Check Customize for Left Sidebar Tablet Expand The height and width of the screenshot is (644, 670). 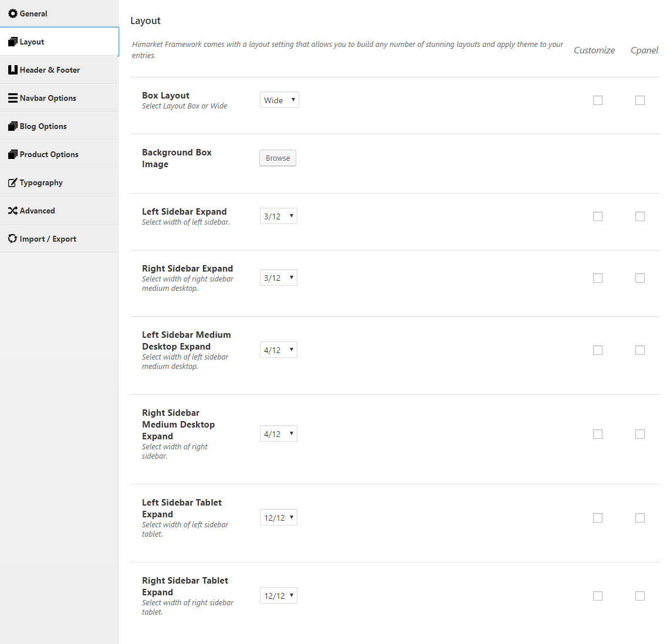tap(598, 518)
